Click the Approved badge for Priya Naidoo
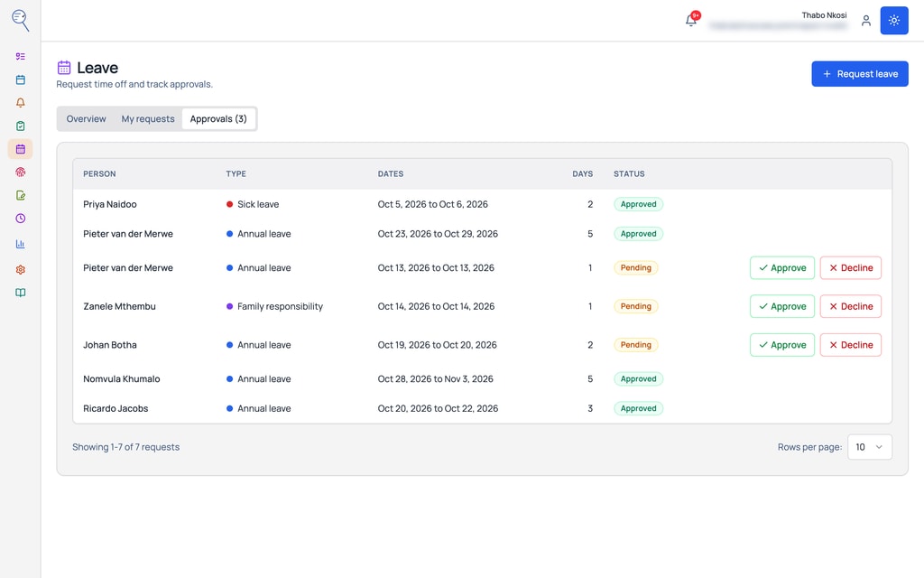Image resolution: width=924 pixels, height=578 pixels. pos(638,204)
